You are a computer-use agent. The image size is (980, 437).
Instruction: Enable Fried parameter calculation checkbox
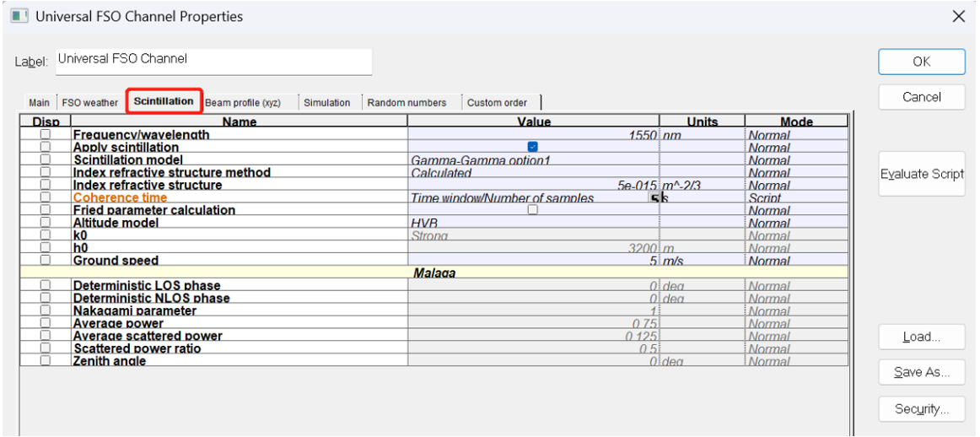(532, 210)
